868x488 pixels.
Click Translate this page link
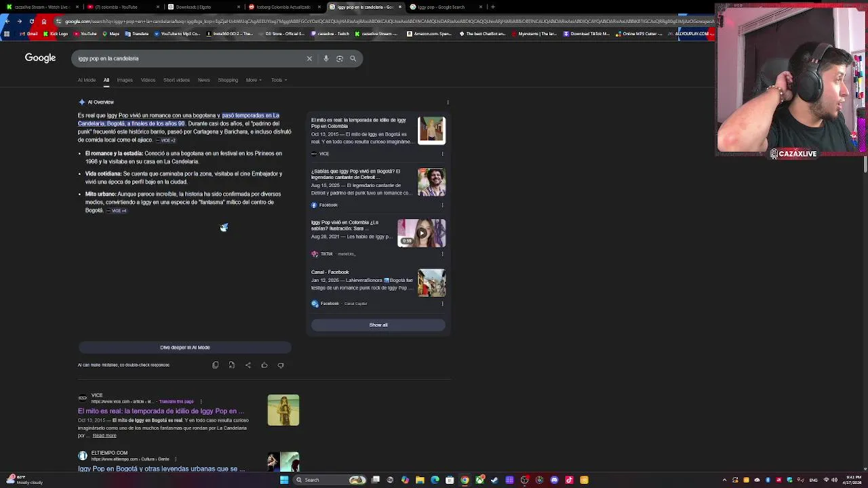176,402
